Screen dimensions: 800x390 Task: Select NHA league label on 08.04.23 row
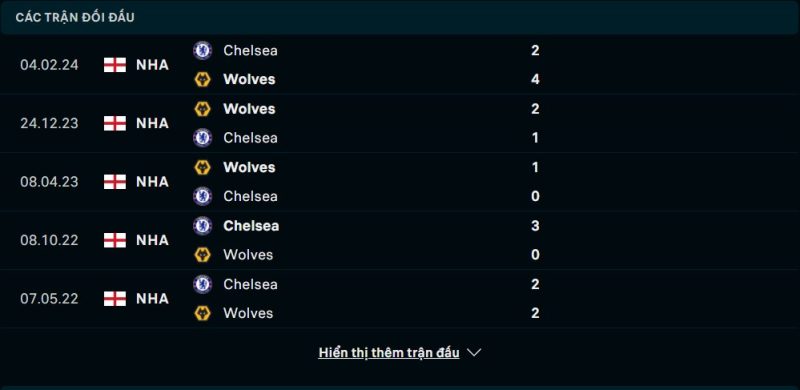153,182
